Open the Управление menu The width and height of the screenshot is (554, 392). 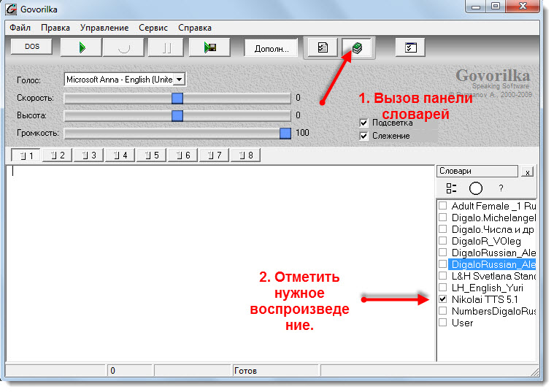click(104, 28)
